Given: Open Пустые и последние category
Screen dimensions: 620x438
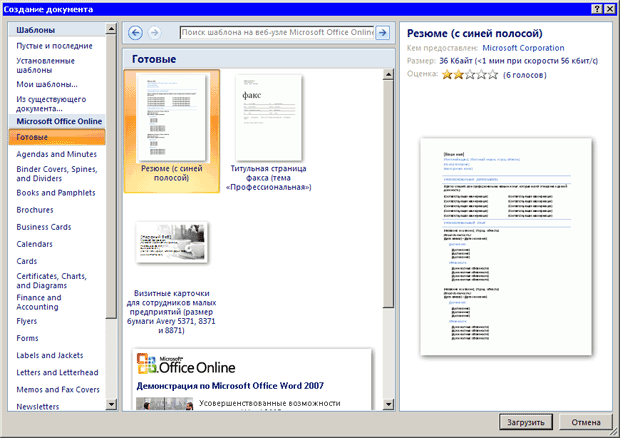Looking at the screenshot, I should point(54,46).
